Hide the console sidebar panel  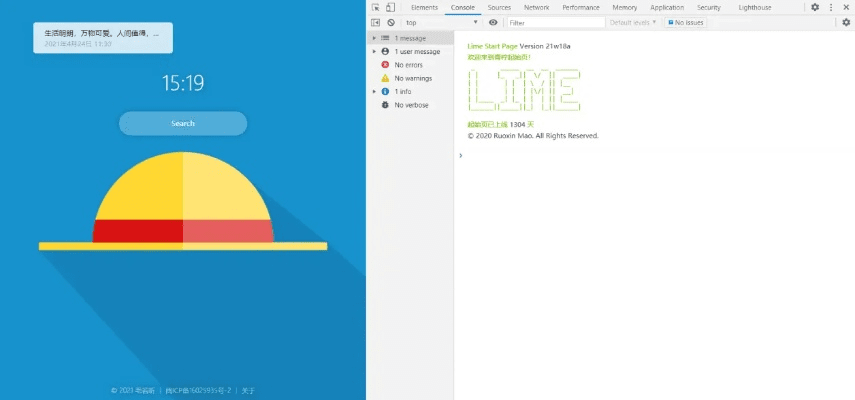point(376,22)
